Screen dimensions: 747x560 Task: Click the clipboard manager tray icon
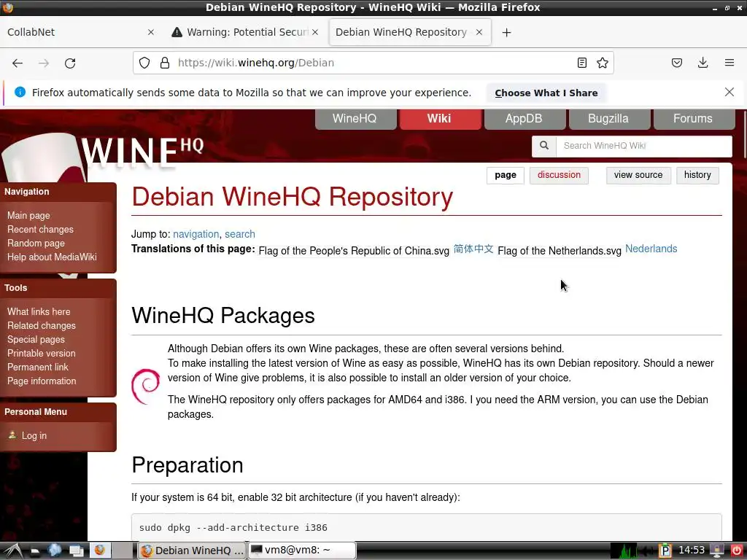click(665, 551)
